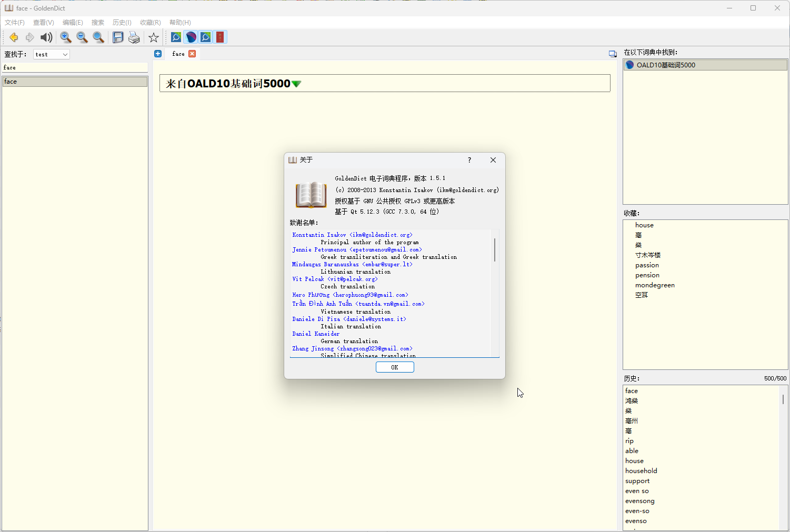The height and width of the screenshot is (532, 790).
Task: Open the 帮助(H) menu
Action: tap(180, 23)
